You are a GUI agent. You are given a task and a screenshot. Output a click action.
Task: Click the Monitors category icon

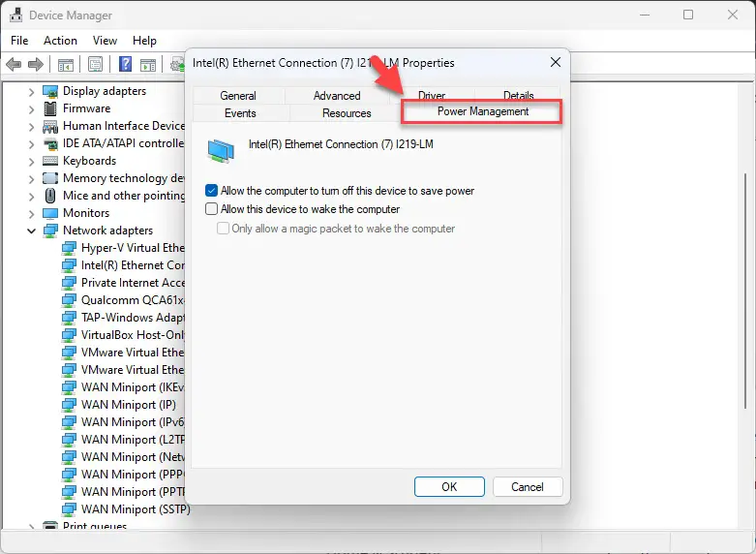[x=50, y=213]
